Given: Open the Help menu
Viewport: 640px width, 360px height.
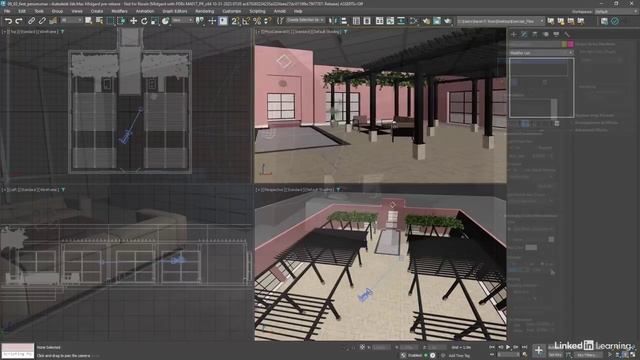Looking at the screenshot, I should coord(298,11).
